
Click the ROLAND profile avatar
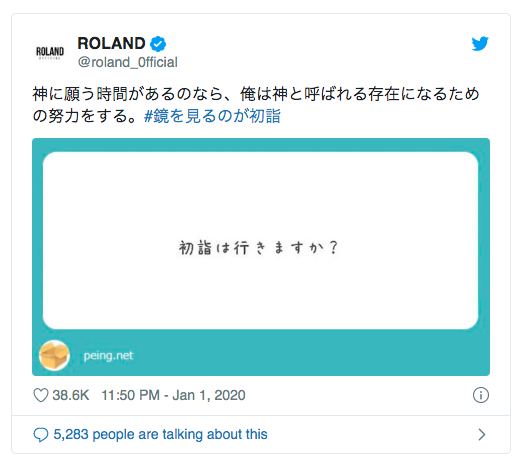pyautogui.click(x=50, y=52)
